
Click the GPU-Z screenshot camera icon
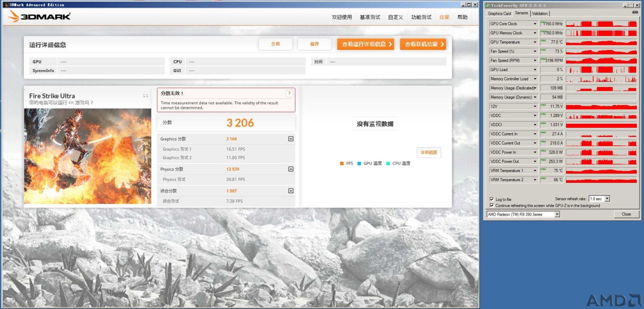[635, 13]
